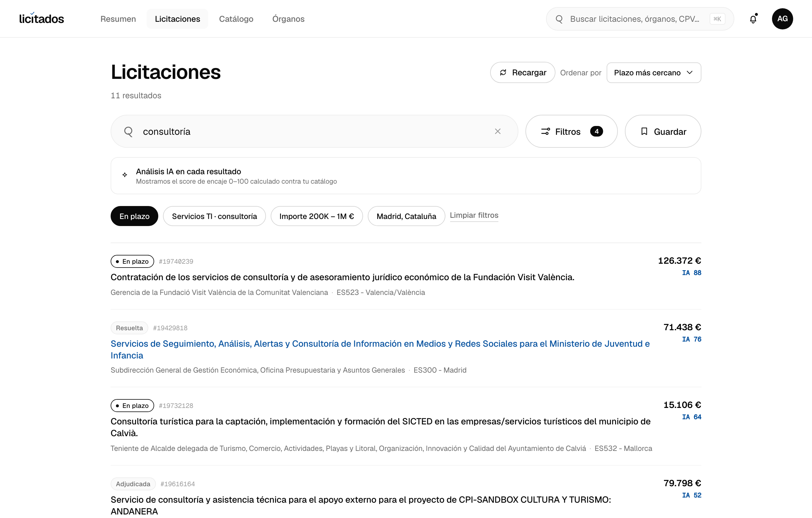Toggle the Madrid, Cataluña filter chip
The height and width of the screenshot is (518, 812).
[x=406, y=216]
